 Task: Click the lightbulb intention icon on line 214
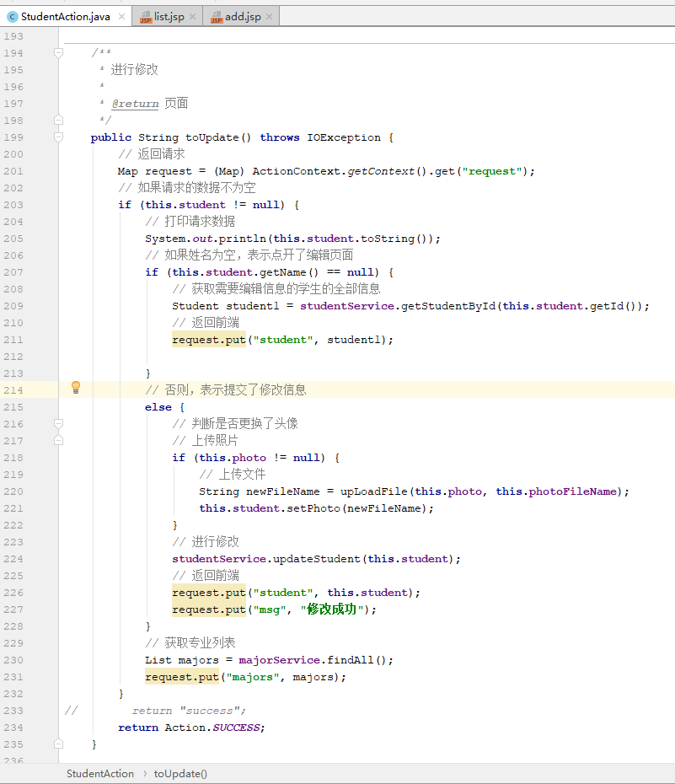(x=75, y=388)
